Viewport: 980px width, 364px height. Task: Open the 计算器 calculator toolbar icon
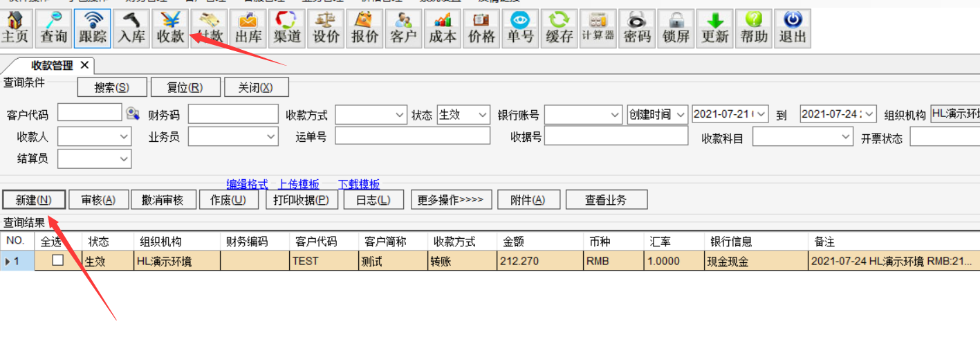click(598, 28)
